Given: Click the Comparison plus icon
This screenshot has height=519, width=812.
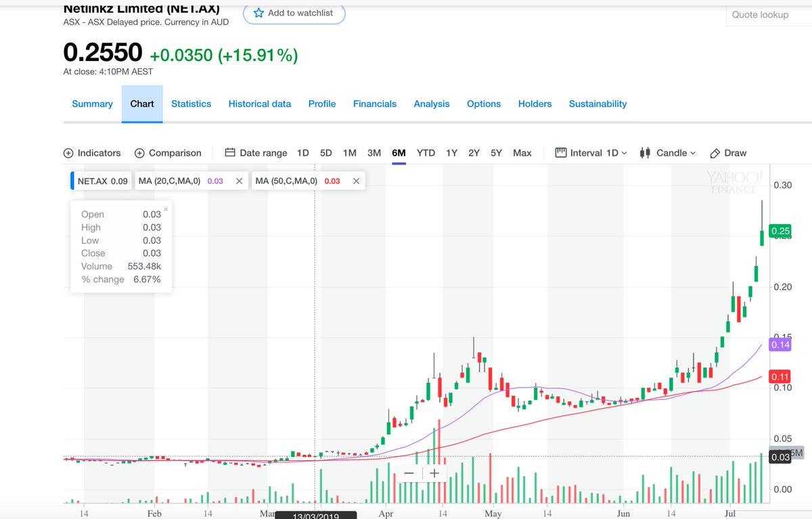Looking at the screenshot, I should tap(139, 153).
